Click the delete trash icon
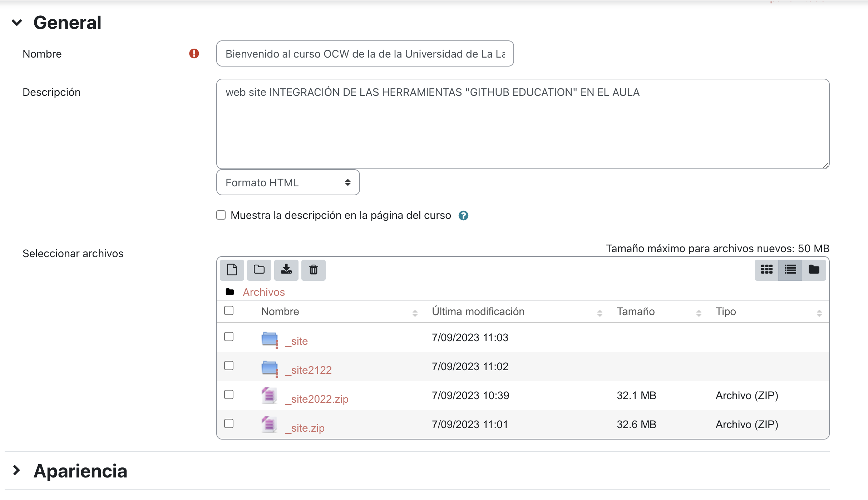The width and height of the screenshot is (868, 500). point(314,270)
